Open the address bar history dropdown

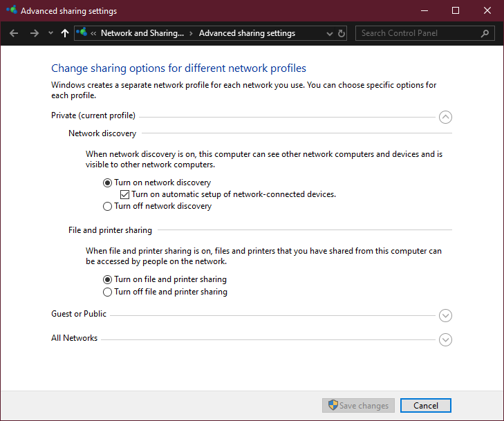coord(329,33)
